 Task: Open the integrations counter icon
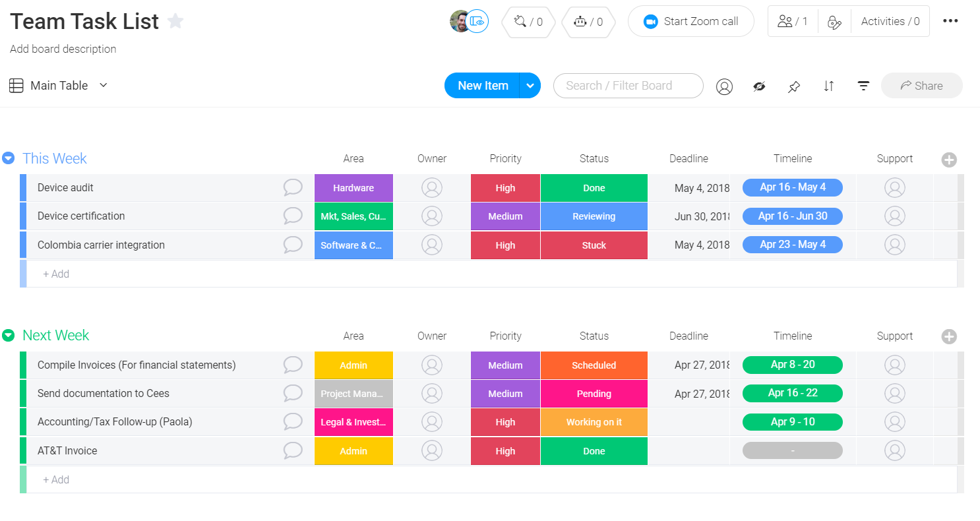pyautogui.click(x=528, y=22)
